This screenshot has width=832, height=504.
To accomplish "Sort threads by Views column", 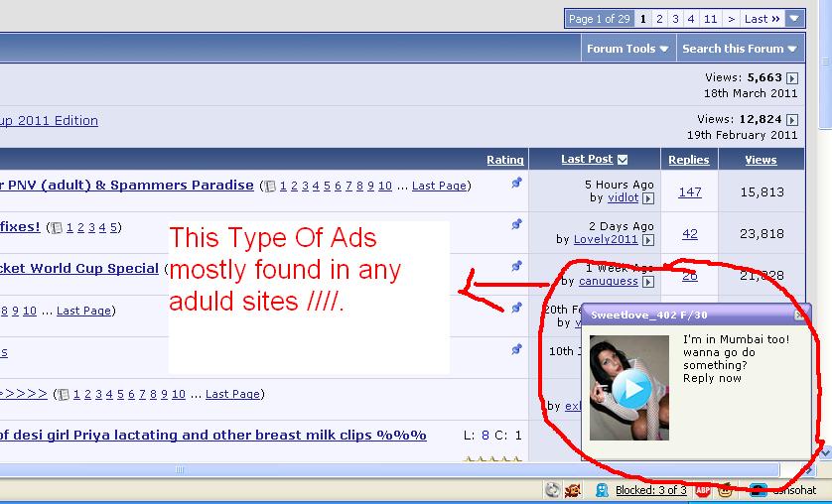I will click(x=761, y=160).
